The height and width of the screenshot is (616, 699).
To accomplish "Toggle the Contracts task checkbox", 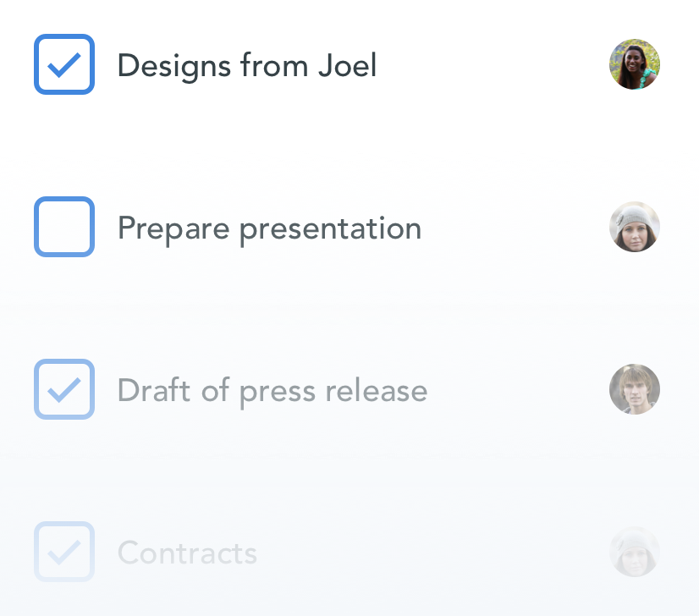I will (63, 552).
